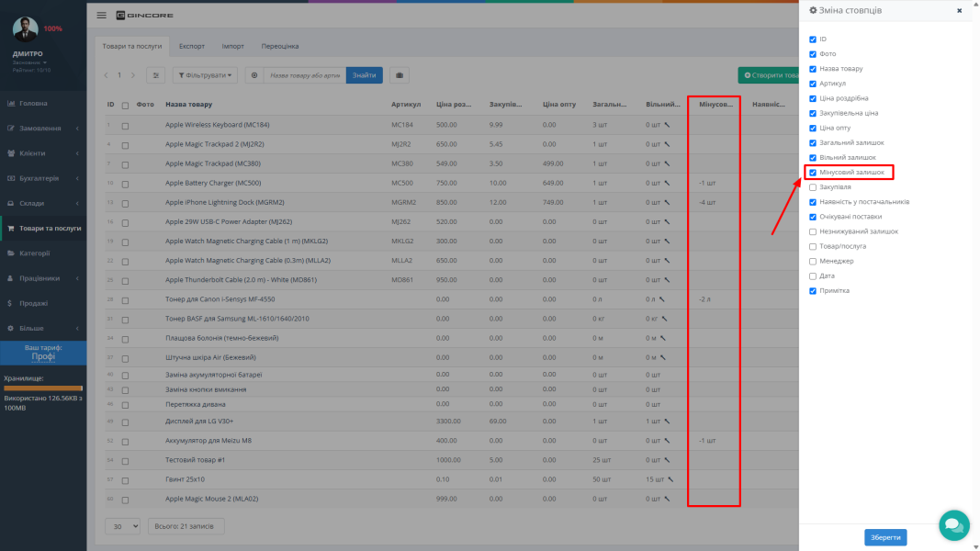
Task: Enable the Закупівля column checkbox
Action: 813,187
